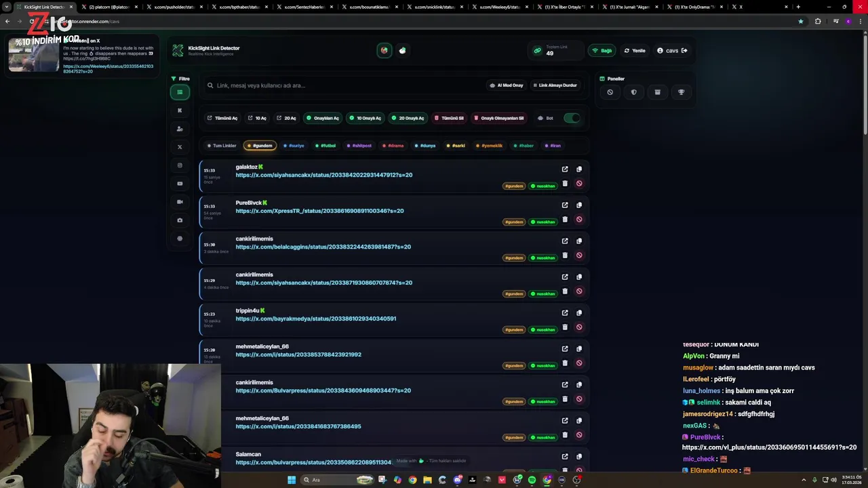Select the #yemeklik tag filter
868x488 pixels.
coord(489,146)
